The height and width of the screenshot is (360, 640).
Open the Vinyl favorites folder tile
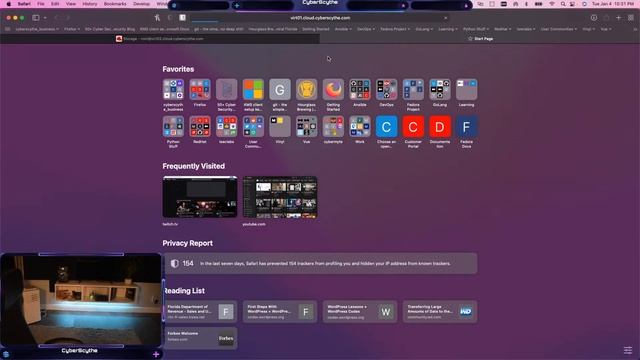click(280, 127)
